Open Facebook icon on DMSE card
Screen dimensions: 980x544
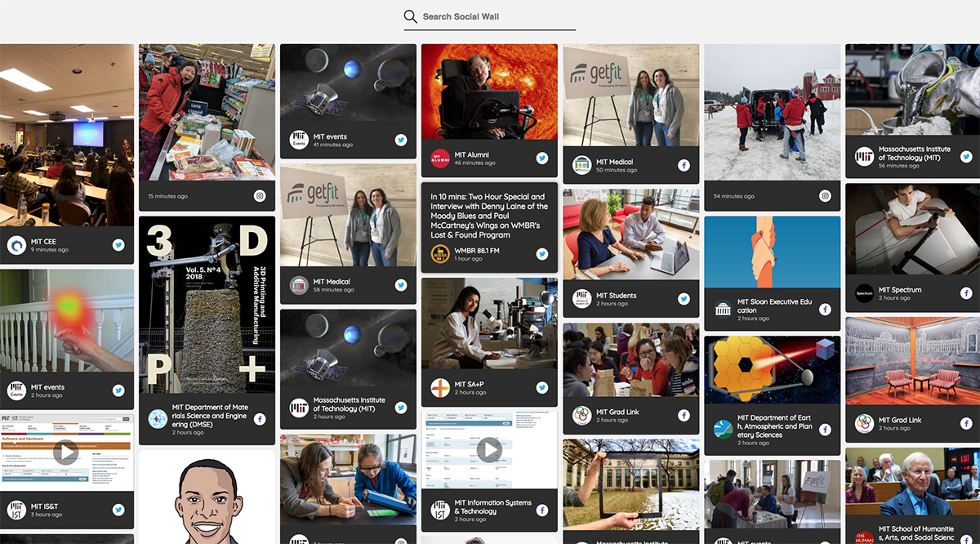260,419
